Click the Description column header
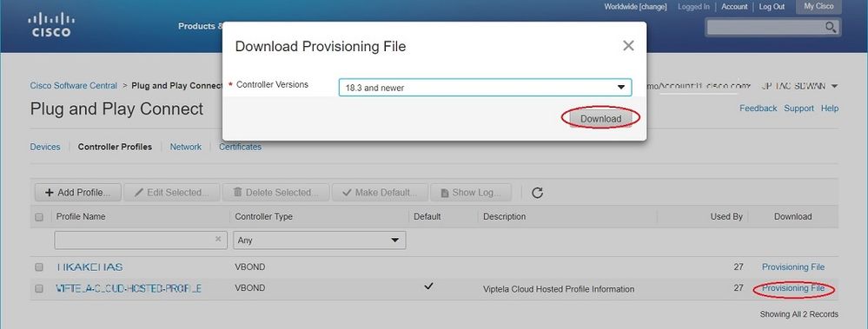The image size is (868, 329). click(x=504, y=217)
